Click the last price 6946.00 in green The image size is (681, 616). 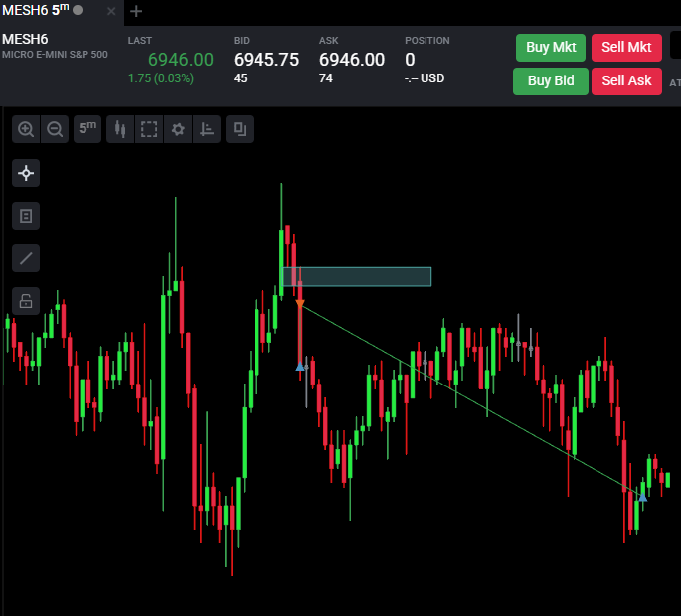pos(181,60)
